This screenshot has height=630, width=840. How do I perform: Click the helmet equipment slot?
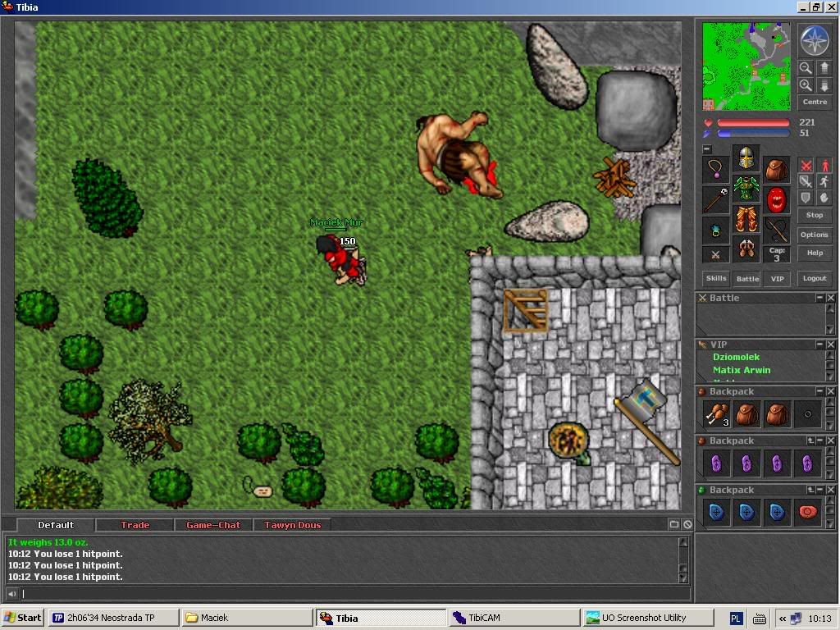(x=746, y=158)
